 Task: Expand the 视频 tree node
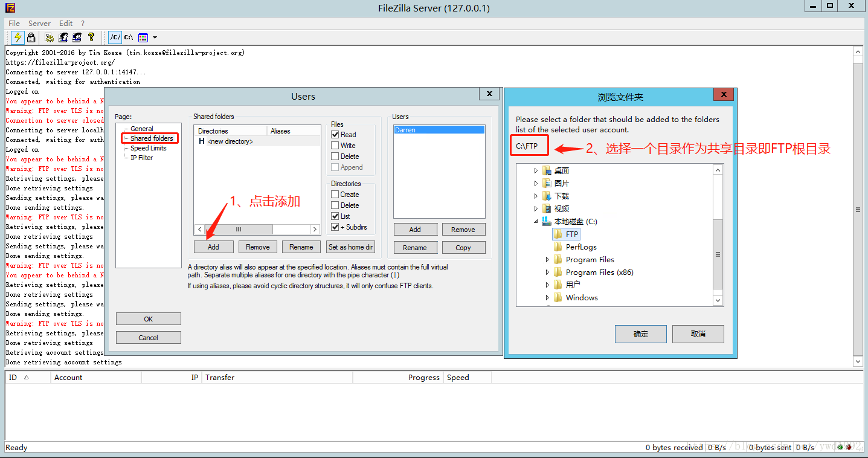pyautogui.click(x=536, y=209)
